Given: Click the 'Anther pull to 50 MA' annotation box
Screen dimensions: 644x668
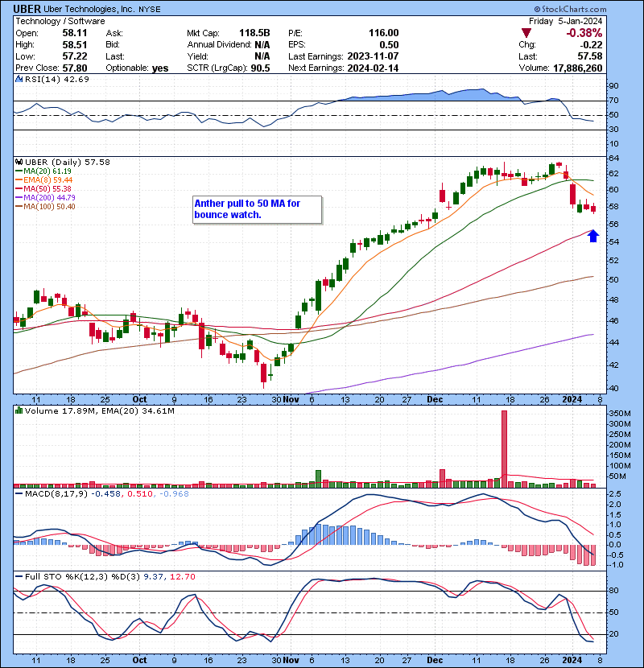Looking at the screenshot, I should (x=257, y=209).
